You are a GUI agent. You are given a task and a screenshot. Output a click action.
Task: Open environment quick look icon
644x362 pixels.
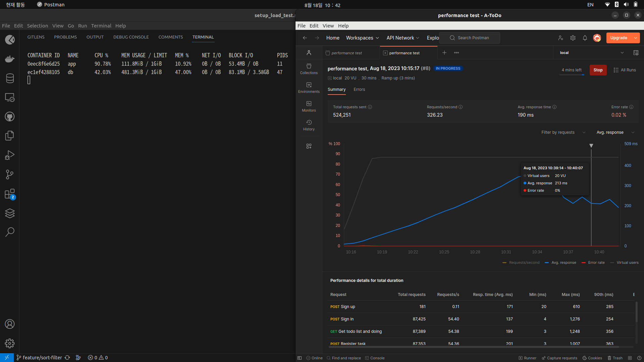pyautogui.click(x=636, y=53)
